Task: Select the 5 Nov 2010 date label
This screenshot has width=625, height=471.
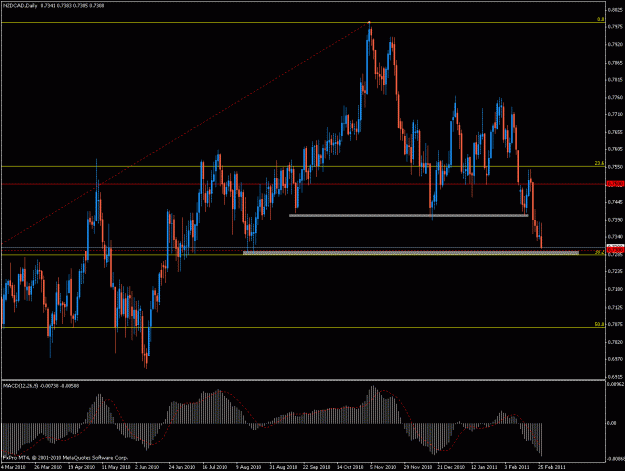Action: pyautogui.click(x=383, y=467)
